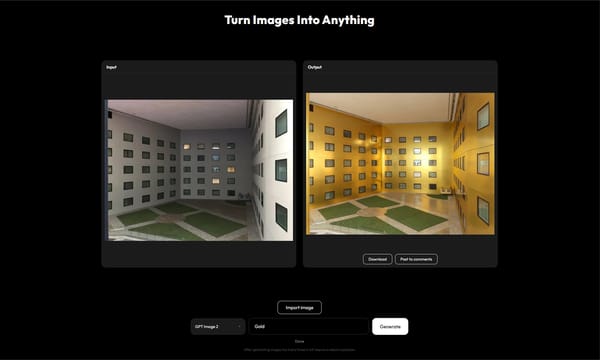Click the Done status text
600x360 pixels.
[299, 341]
